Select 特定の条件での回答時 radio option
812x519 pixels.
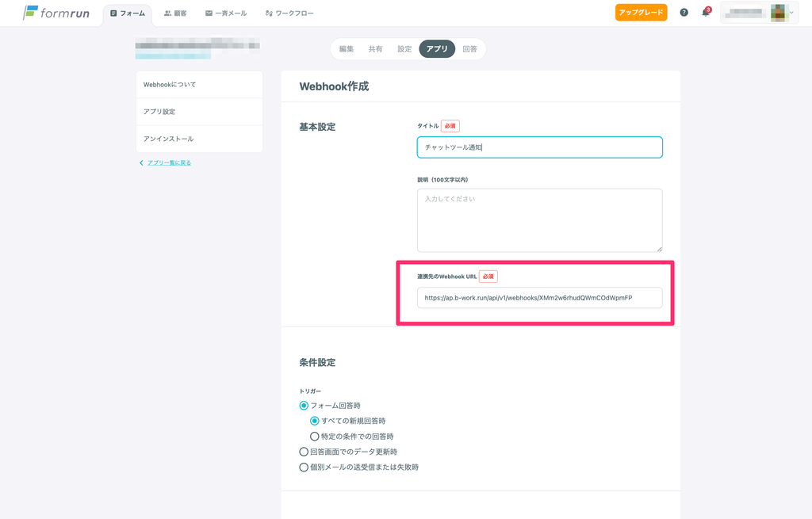(315, 437)
